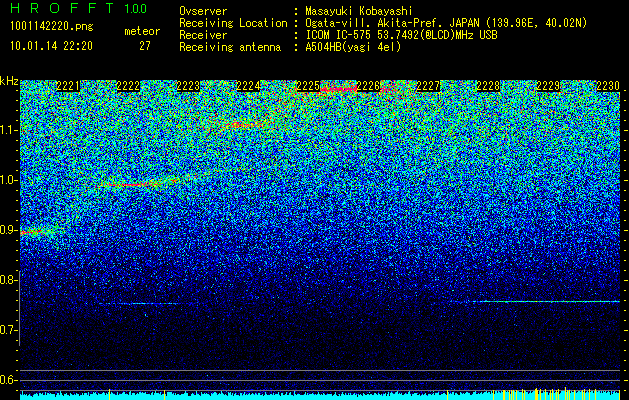Click the 2222 time marker

(x=128, y=86)
